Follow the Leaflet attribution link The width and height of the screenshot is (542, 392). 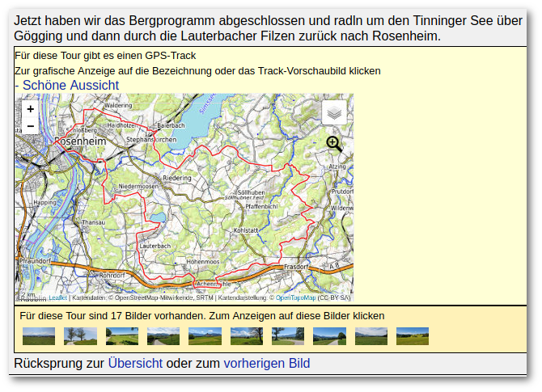tap(57, 297)
